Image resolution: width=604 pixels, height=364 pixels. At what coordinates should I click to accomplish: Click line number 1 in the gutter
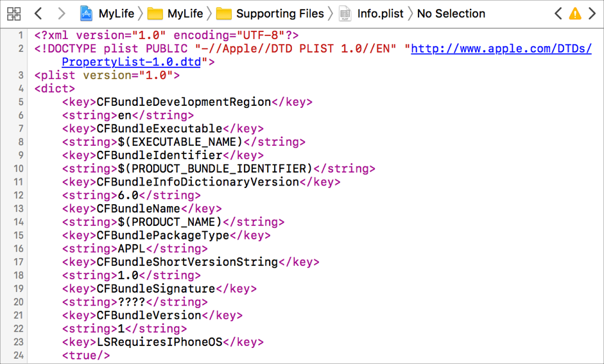(x=21, y=35)
